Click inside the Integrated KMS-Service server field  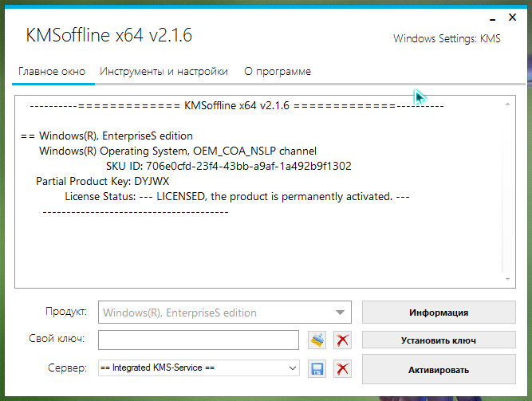pyautogui.click(x=191, y=368)
